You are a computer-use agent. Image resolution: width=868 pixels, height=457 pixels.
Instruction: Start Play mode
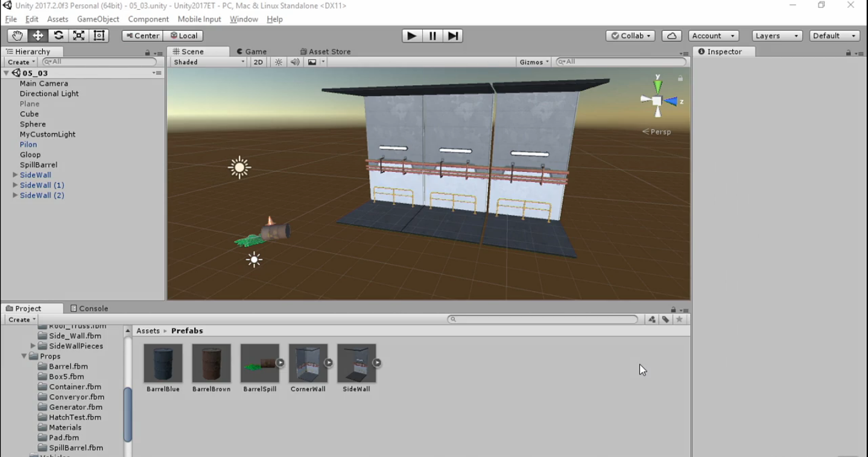[412, 36]
